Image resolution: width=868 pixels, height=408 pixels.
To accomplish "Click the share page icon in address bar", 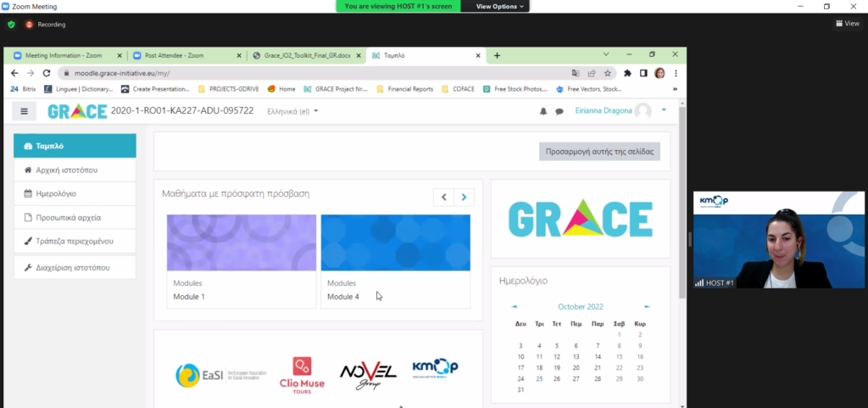I will (591, 73).
